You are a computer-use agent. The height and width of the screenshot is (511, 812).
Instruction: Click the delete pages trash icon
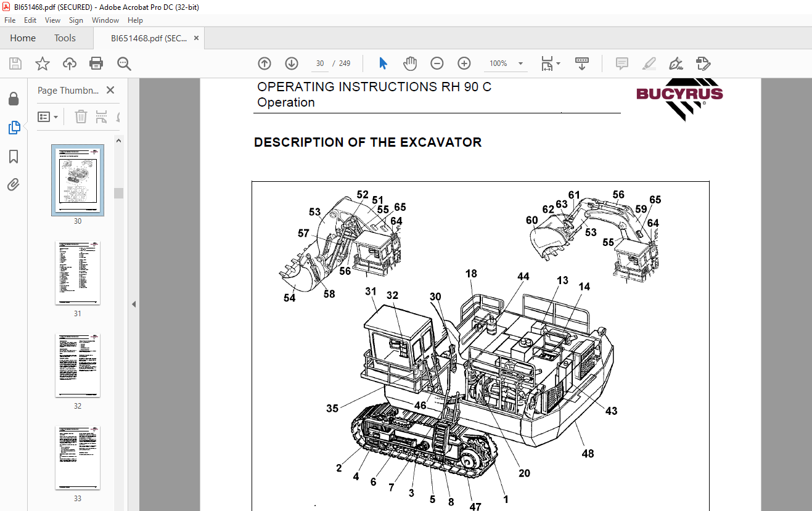point(81,117)
